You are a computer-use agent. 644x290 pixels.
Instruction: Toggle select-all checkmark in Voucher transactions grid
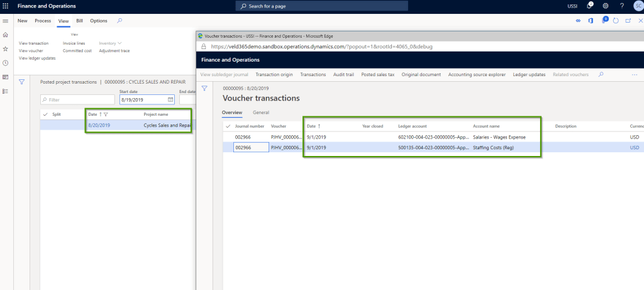point(227,126)
